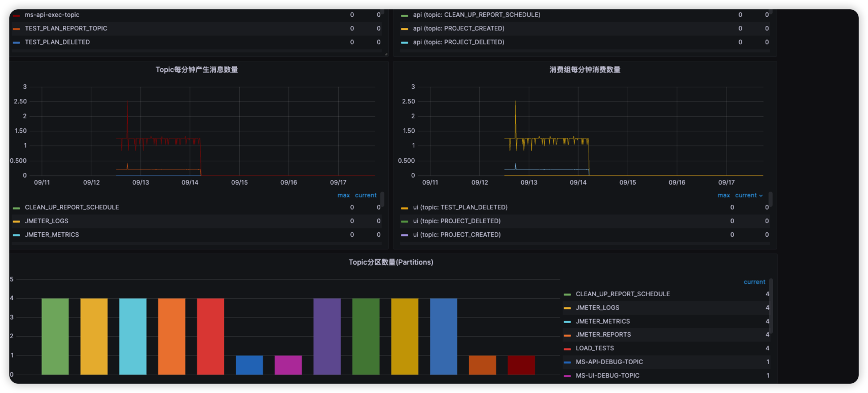
Task: Click the dark green bar in Partitions chart
Action: pos(366,337)
